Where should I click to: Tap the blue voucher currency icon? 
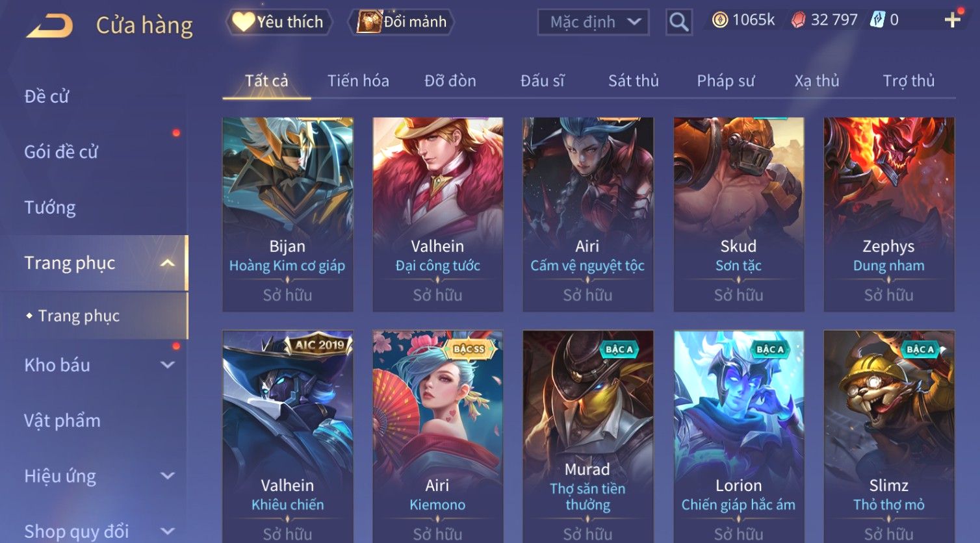[877, 20]
